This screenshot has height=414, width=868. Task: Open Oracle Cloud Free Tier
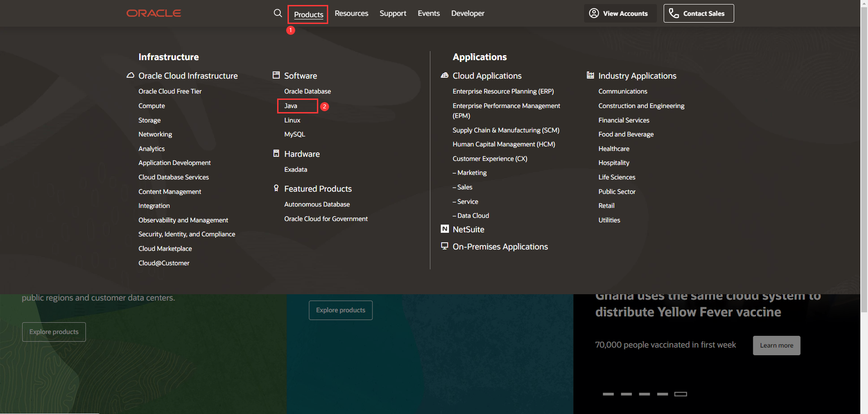coord(170,91)
